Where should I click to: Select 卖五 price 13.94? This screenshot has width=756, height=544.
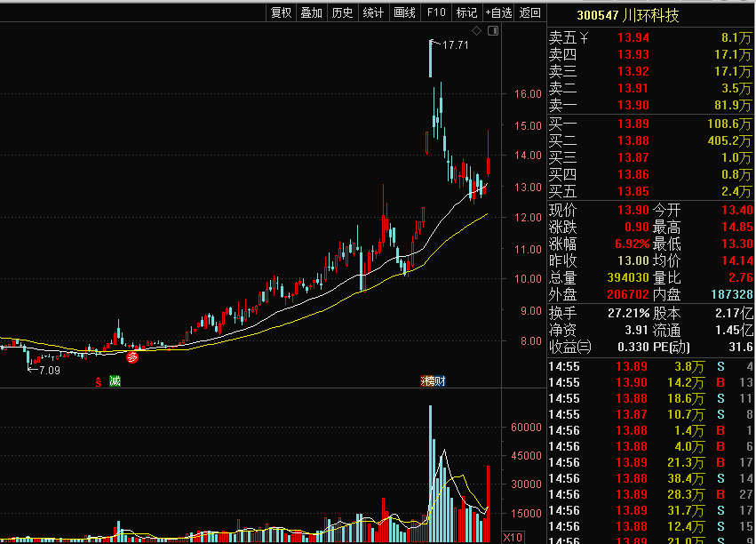pyautogui.click(x=633, y=37)
